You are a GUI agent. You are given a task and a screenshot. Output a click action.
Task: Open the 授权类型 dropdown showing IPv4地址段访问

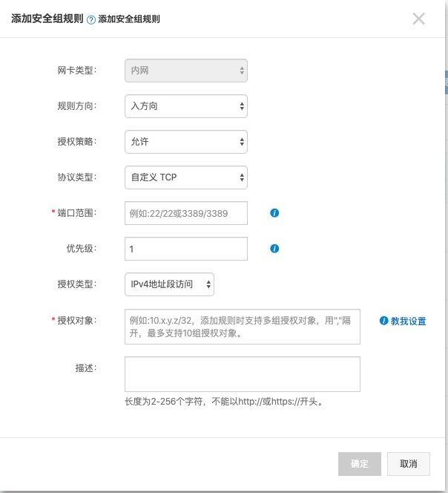tap(169, 284)
